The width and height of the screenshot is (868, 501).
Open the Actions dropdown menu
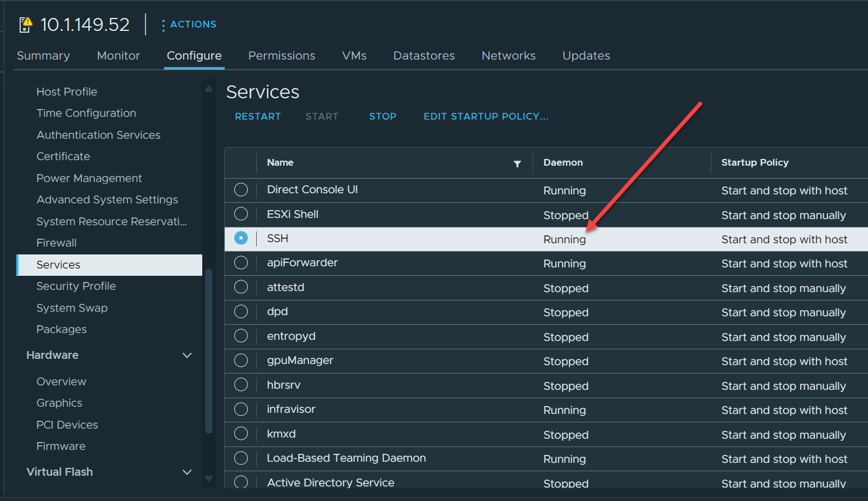193,24
